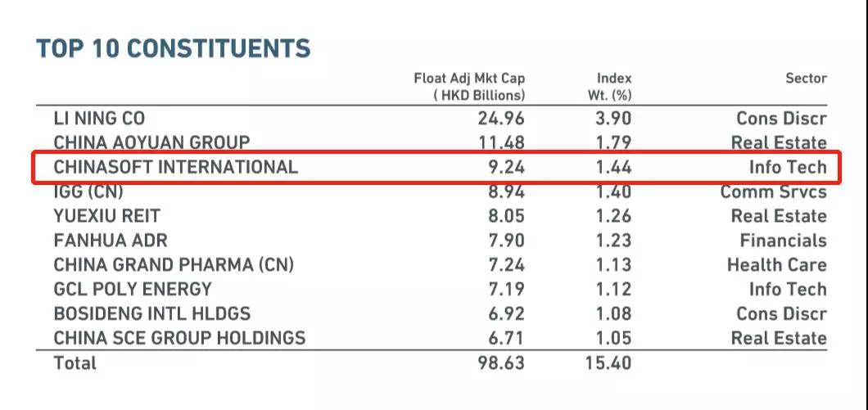
Task: Select the Health Care sector cell
Action: pos(776,265)
